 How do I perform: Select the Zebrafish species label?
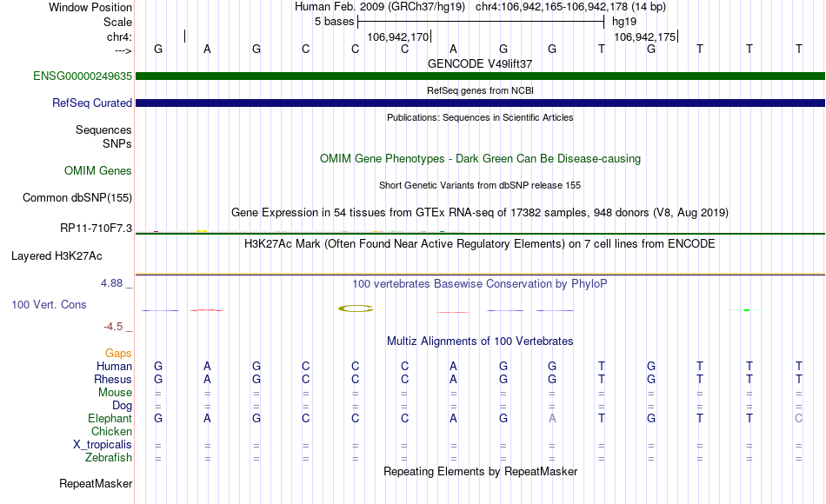pos(109,457)
